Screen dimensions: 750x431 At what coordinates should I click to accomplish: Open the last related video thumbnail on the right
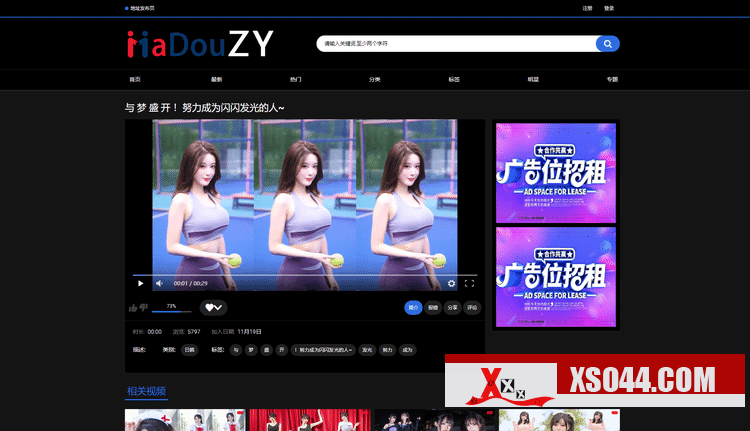tap(559, 420)
